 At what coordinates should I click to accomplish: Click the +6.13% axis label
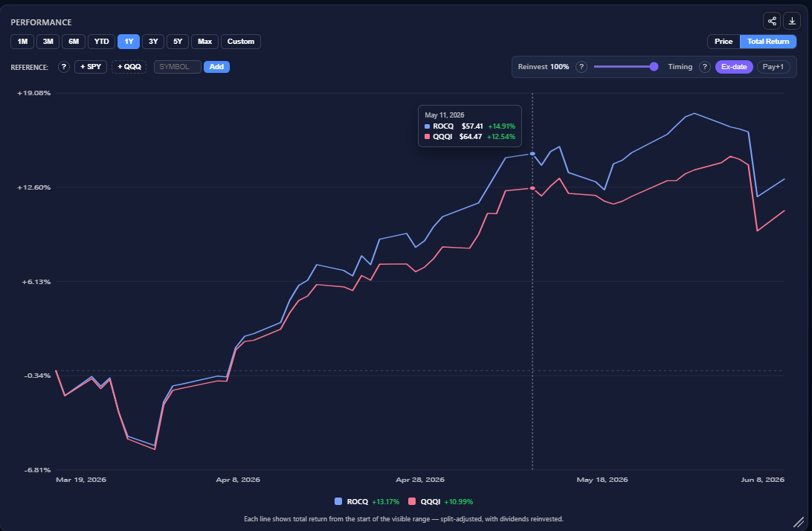36,282
